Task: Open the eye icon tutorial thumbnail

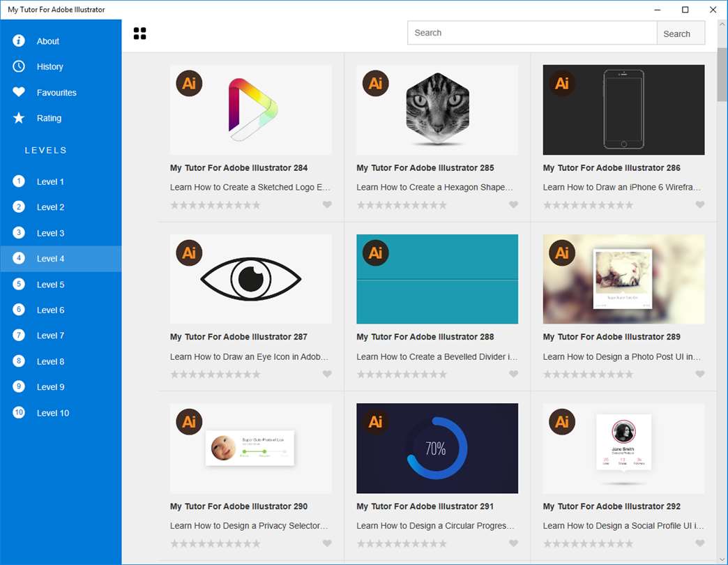Action: (251, 279)
